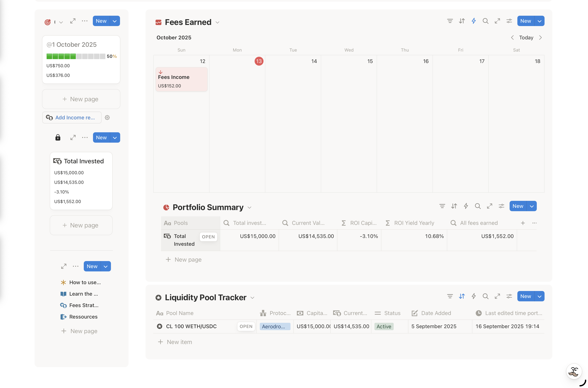Click OPEN button on CL 100 WETH/USDC row
This screenshot has height=388, width=588.
pos(246,326)
